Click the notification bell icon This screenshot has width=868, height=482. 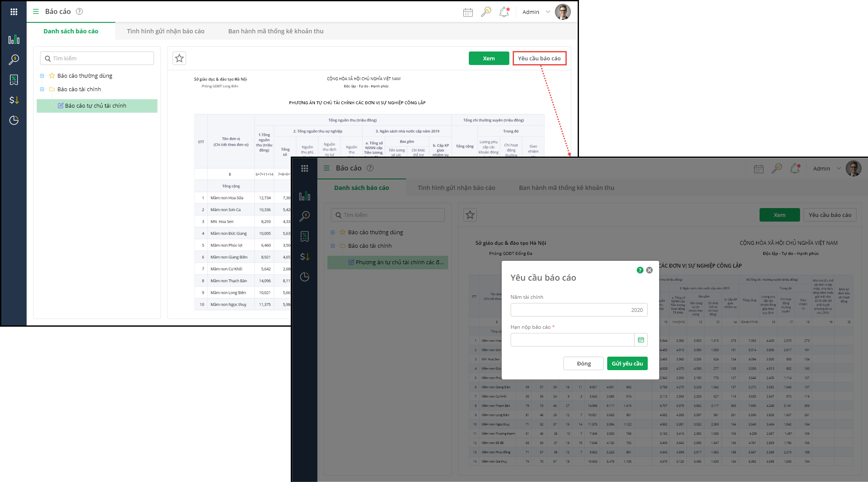coord(504,12)
